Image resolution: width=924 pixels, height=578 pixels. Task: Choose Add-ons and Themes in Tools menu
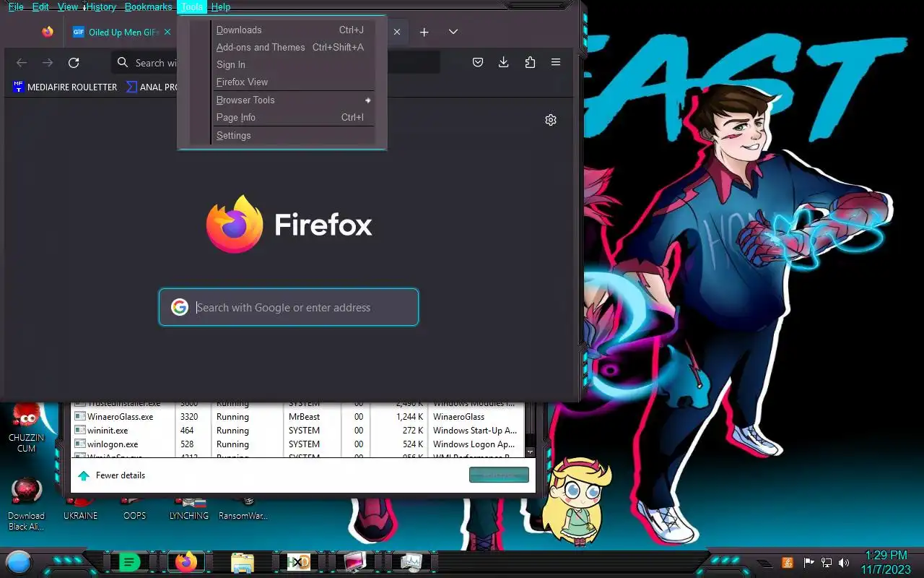pyautogui.click(x=294, y=47)
